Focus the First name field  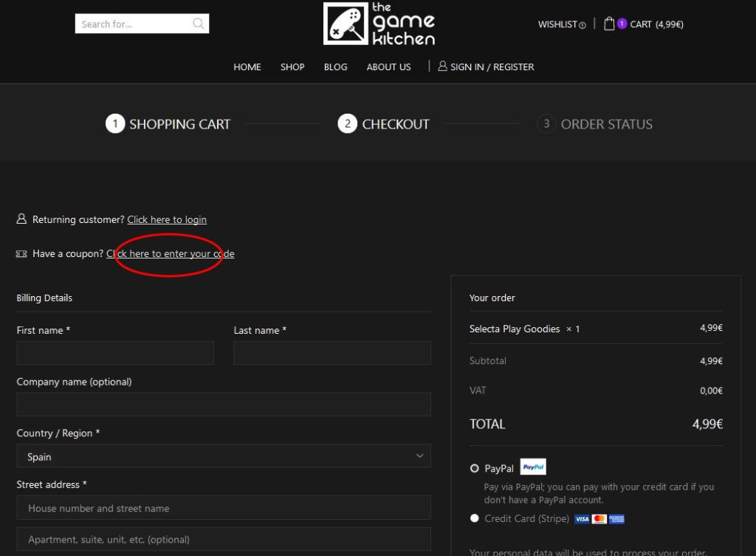pyautogui.click(x=115, y=353)
